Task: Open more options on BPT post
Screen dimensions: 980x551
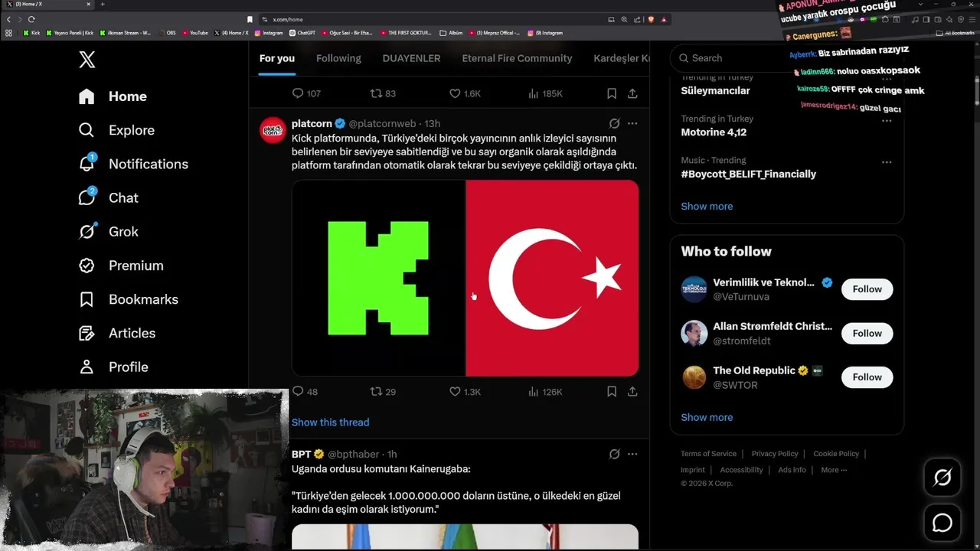Action: tap(632, 454)
